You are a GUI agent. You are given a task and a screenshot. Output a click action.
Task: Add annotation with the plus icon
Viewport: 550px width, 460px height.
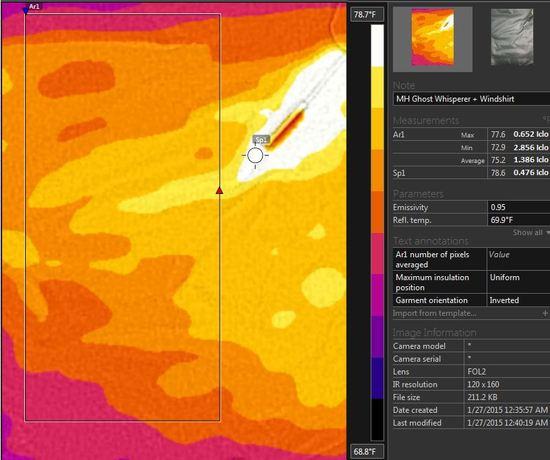[545, 313]
